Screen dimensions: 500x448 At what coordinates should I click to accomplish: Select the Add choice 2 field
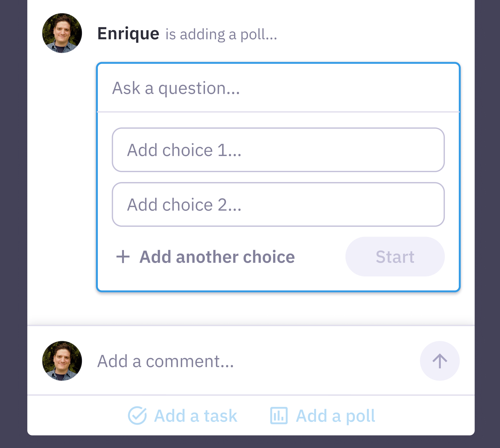[278, 205]
